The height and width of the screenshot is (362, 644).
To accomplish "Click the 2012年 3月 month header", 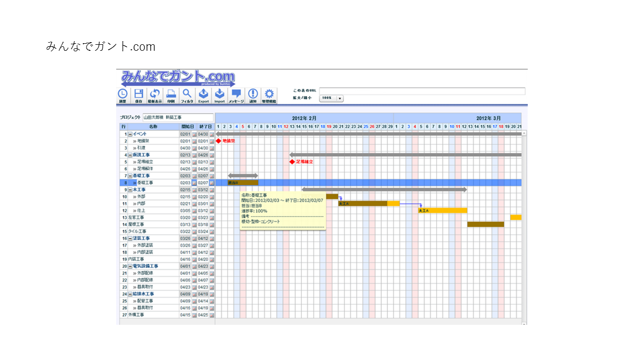I will (458, 118).
